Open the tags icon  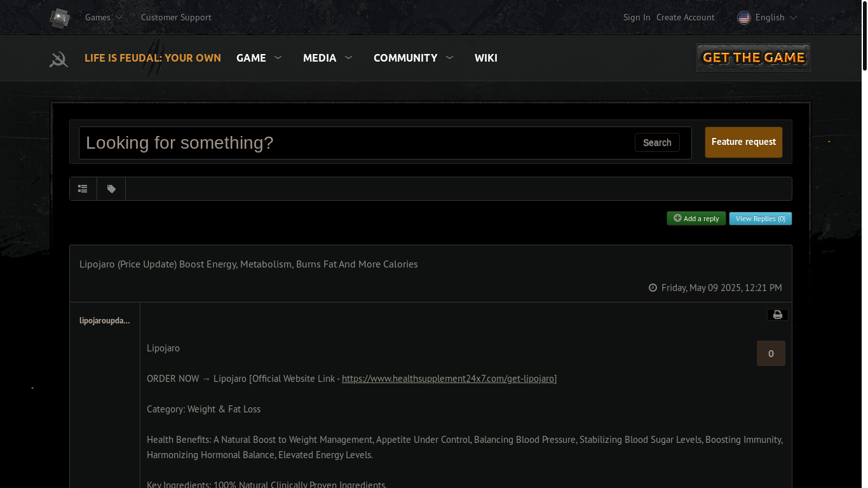click(x=111, y=189)
